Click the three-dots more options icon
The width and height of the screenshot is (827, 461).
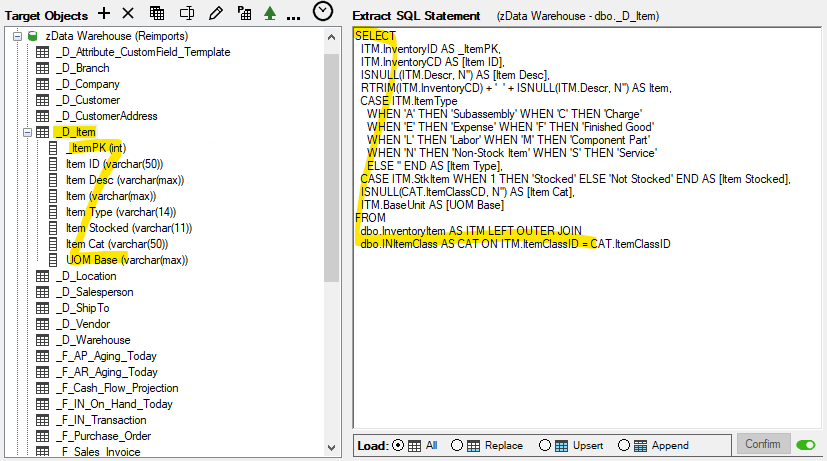[293, 16]
